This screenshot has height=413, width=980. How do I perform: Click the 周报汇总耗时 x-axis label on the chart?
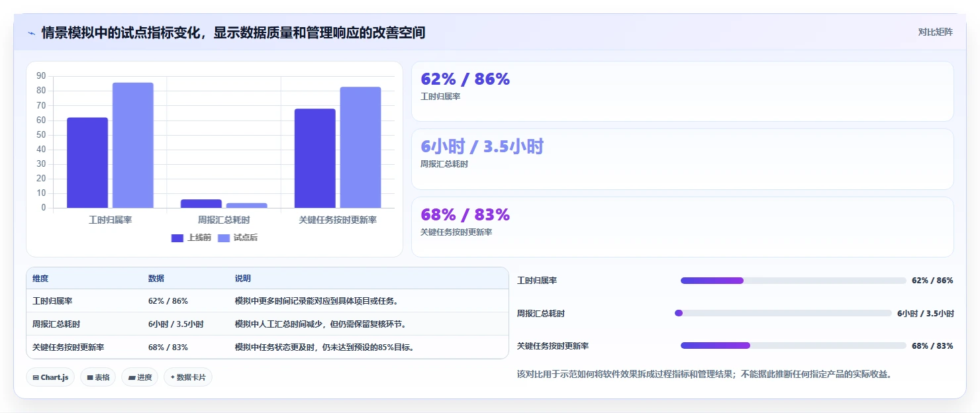224,220
